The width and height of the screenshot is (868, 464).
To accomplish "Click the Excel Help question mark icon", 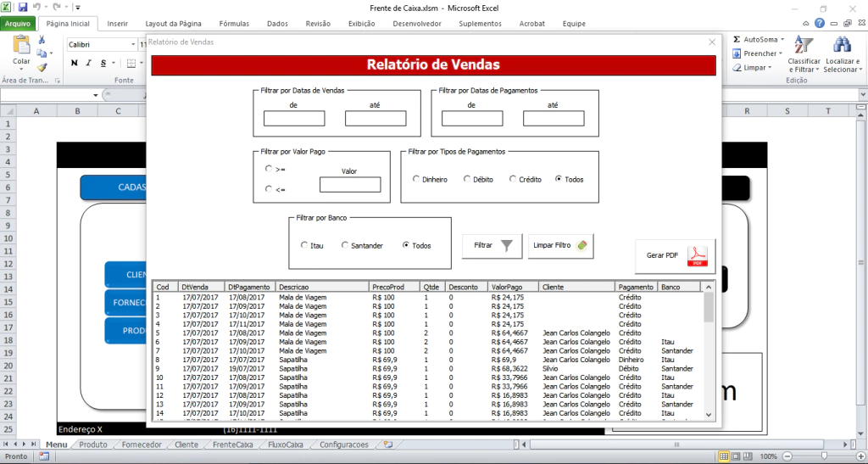I will tap(820, 24).
